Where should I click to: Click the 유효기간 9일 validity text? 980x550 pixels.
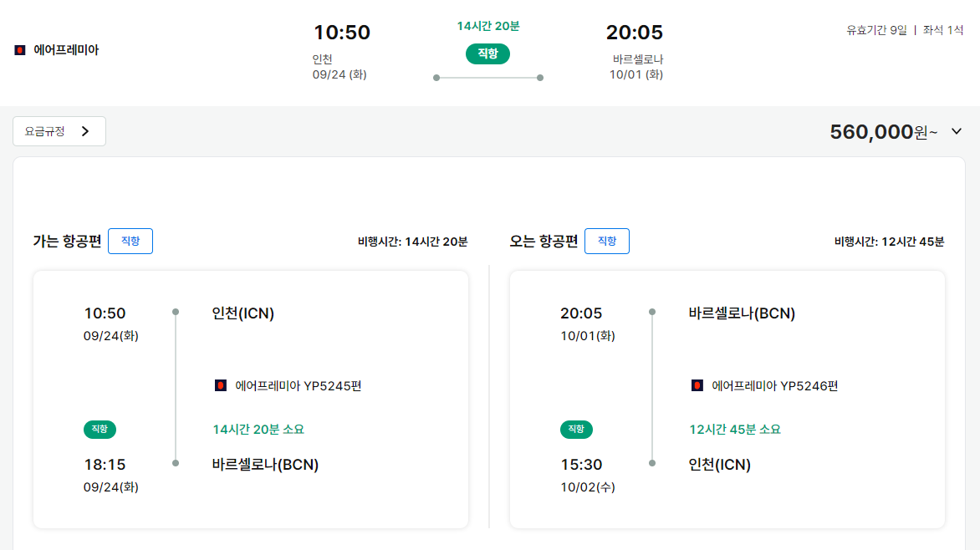[x=876, y=30]
